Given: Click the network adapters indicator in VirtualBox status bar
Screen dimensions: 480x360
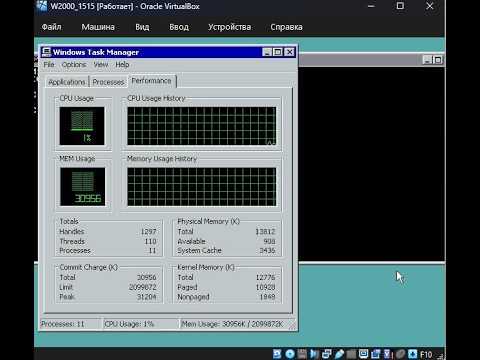Looking at the screenshot, I should pos(327,354).
